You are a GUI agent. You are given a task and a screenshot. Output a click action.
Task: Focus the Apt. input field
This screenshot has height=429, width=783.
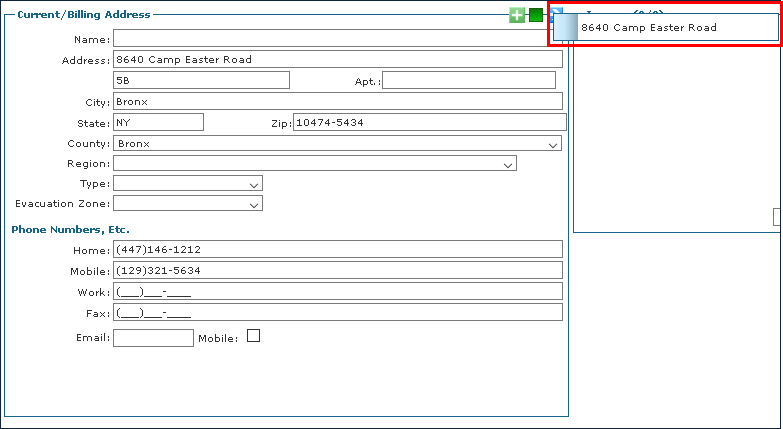click(468, 80)
